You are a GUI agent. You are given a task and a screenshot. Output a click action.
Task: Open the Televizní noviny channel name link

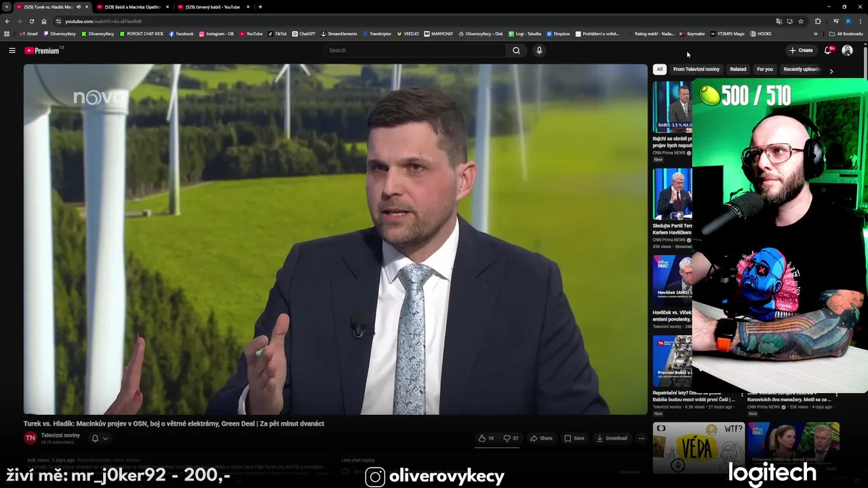[x=60, y=435]
